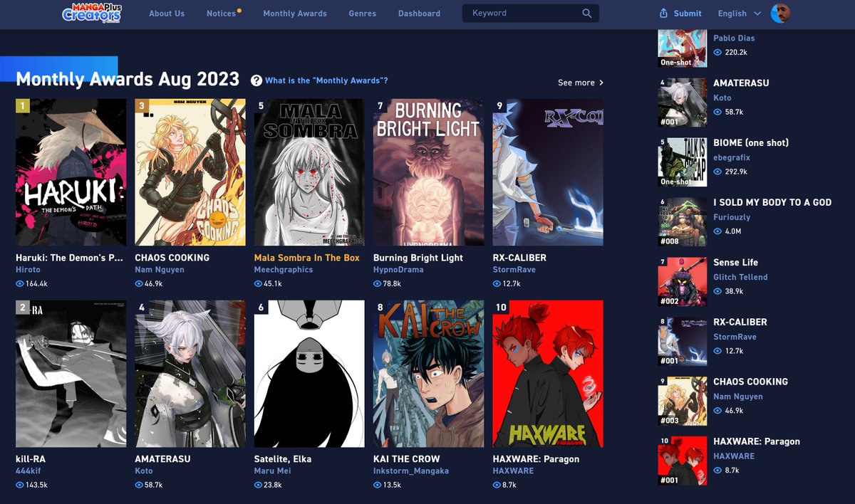Screen dimensions: 855x504
Task: Open the Genres menu
Action: pos(362,13)
